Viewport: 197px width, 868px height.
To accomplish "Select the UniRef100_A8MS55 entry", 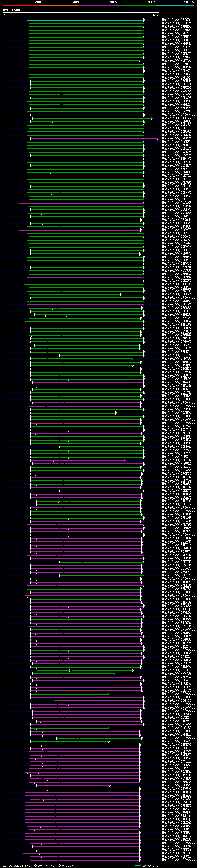I will tap(177, 61).
